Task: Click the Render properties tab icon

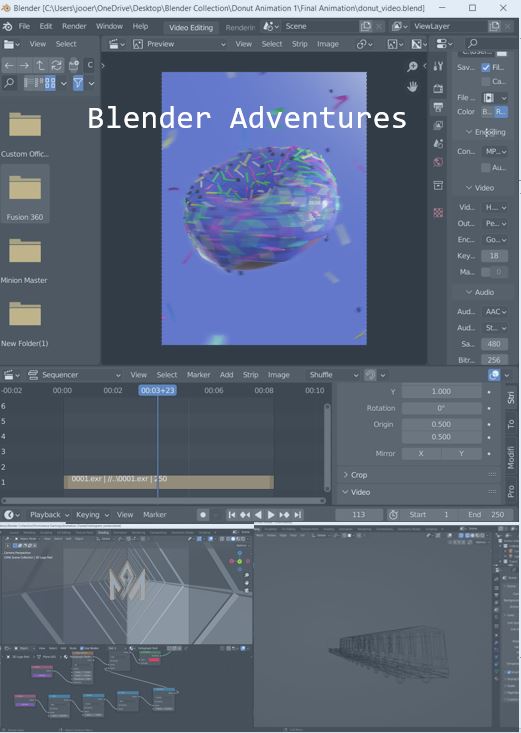Action: point(438,88)
